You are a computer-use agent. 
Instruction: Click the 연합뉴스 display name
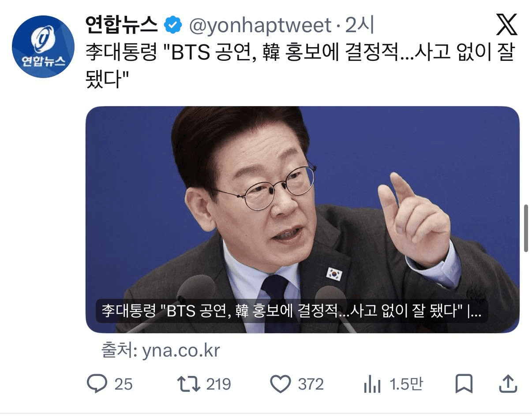coord(121,26)
